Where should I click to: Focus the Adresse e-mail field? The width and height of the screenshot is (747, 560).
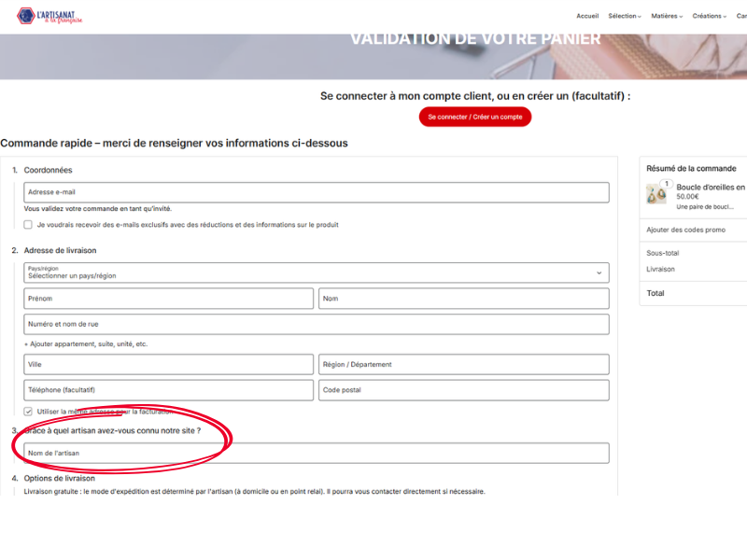(x=316, y=192)
